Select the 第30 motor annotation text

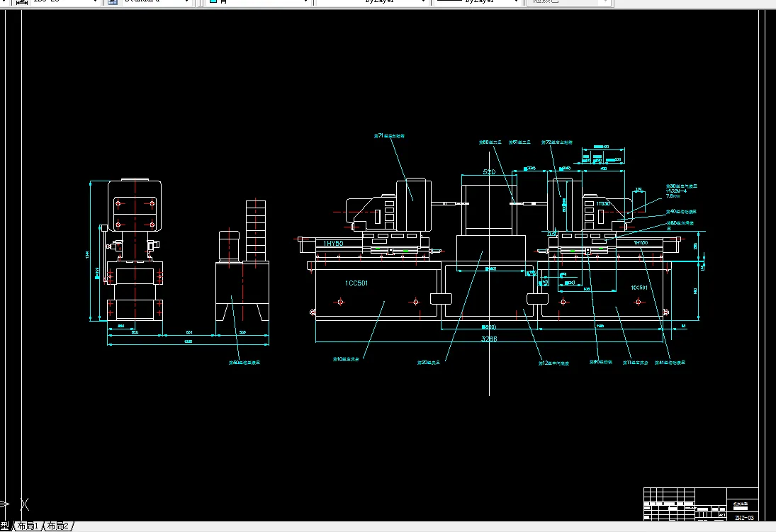(682, 191)
